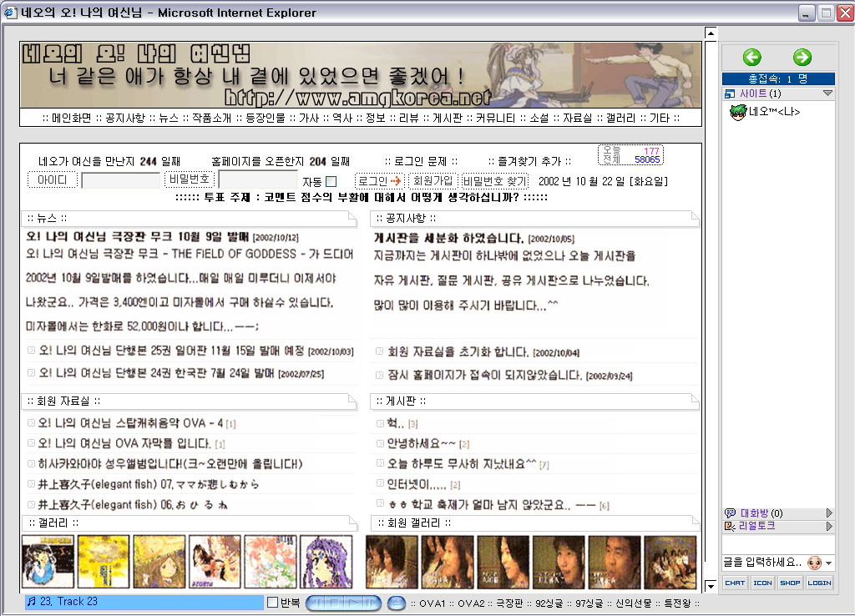Open 스탭캐취음악 OVA - 4 file entry

tap(130, 423)
